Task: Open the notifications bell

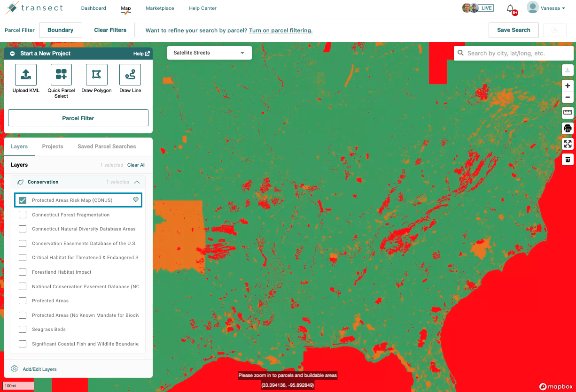Action: pyautogui.click(x=510, y=8)
